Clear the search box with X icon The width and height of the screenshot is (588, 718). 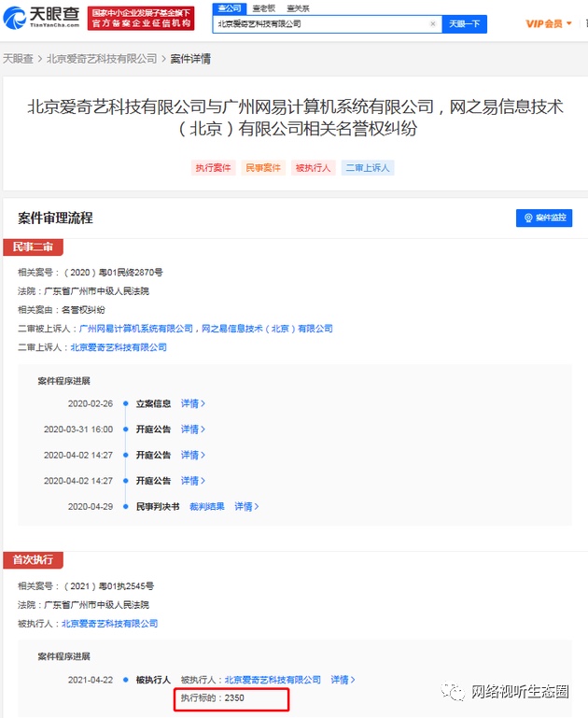pyautogui.click(x=432, y=24)
